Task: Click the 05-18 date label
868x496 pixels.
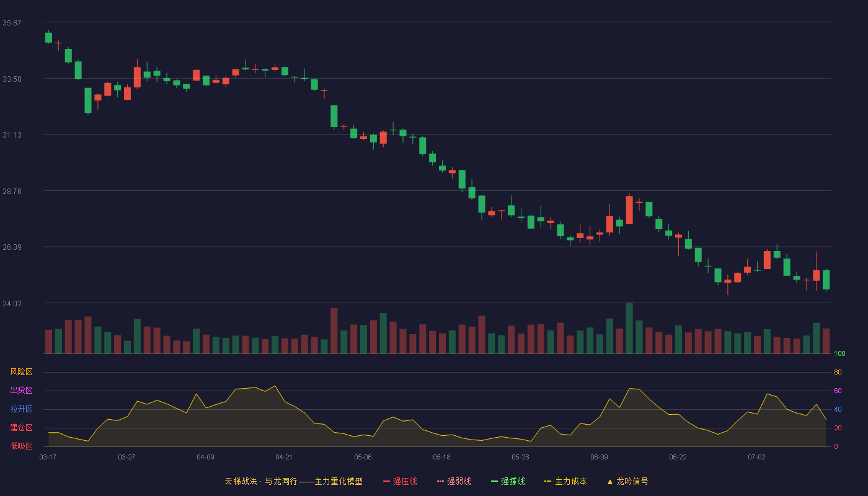Action: pos(441,457)
